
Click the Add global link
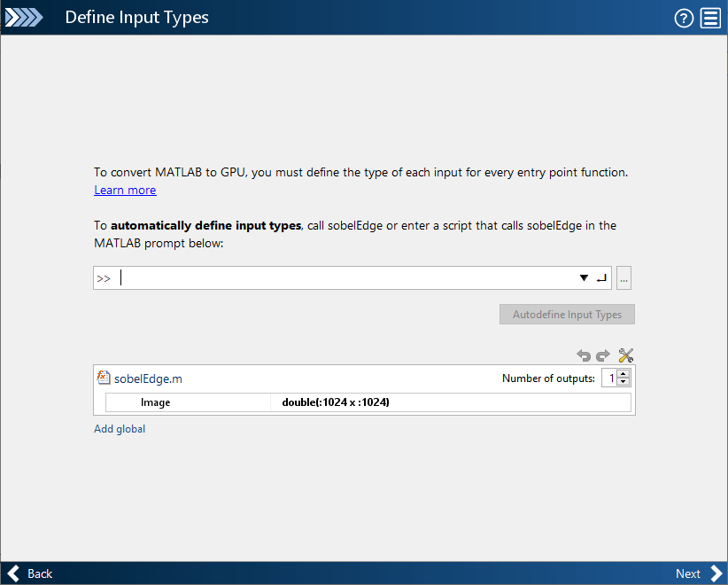pos(120,429)
